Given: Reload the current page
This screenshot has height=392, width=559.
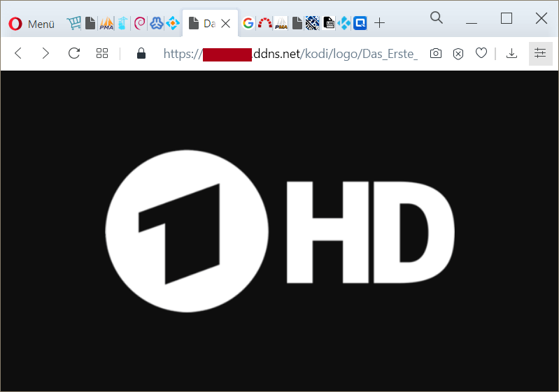Looking at the screenshot, I should 73,53.
